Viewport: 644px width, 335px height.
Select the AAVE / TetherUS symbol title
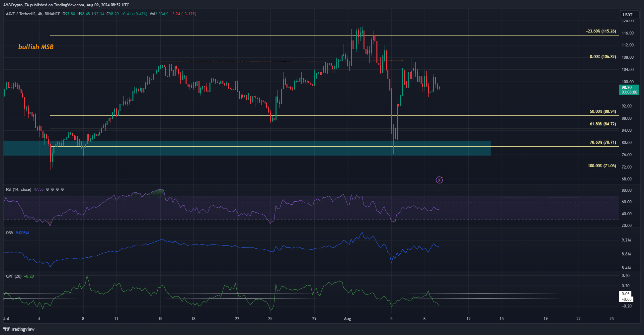coord(33,14)
